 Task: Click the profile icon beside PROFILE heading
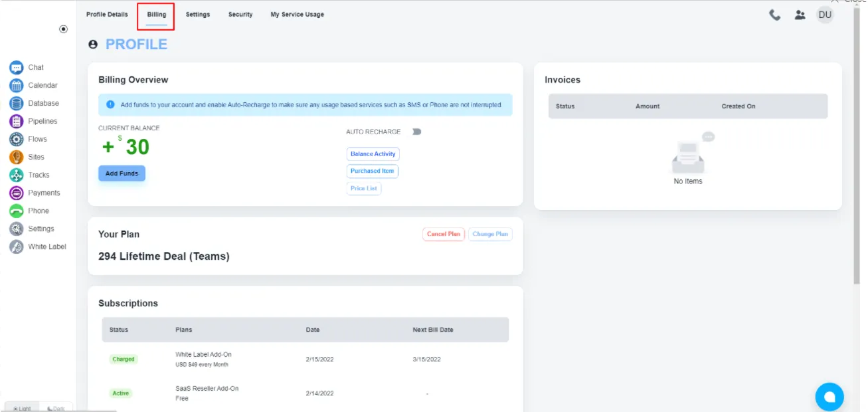coord(93,45)
